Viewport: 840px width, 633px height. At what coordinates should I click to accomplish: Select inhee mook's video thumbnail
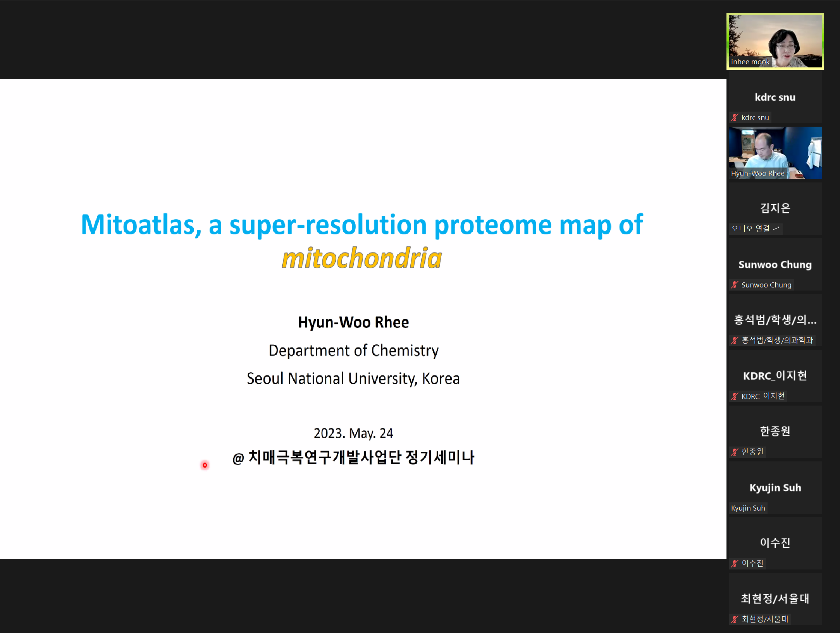point(775,41)
